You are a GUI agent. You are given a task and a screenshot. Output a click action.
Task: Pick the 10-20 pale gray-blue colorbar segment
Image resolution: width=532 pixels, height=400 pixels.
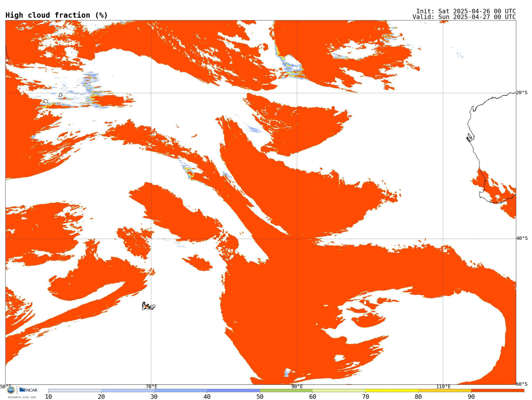tap(75, 391)
